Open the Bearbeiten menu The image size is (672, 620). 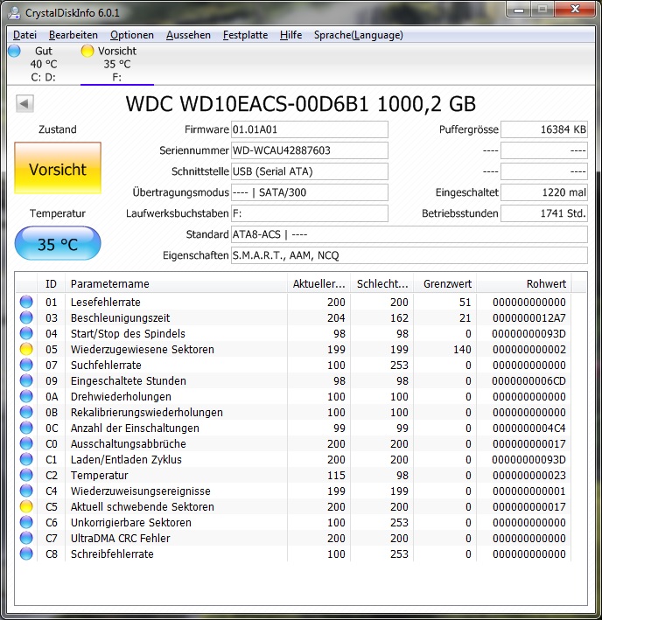73,35
